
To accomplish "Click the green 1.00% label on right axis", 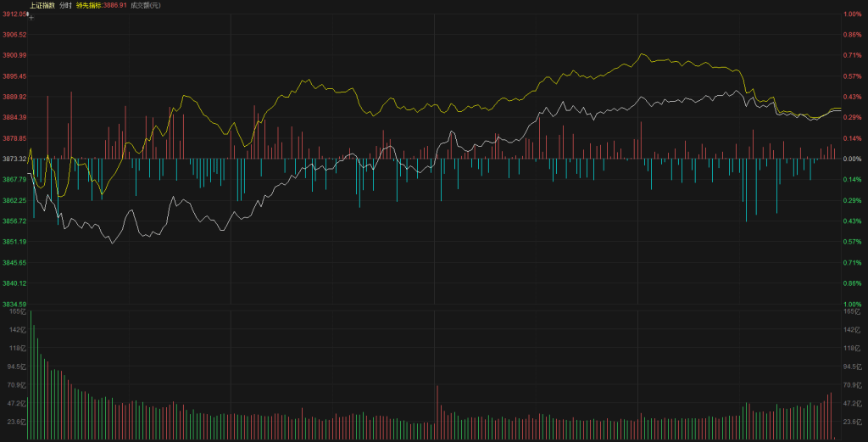I will (852, 304).
